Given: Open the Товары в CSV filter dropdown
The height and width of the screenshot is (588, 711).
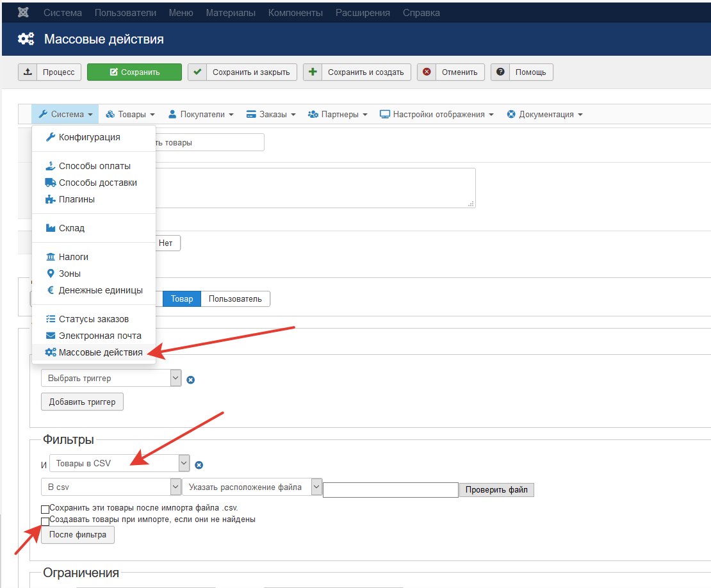Looking at the screenshot, I should [119, 463].
